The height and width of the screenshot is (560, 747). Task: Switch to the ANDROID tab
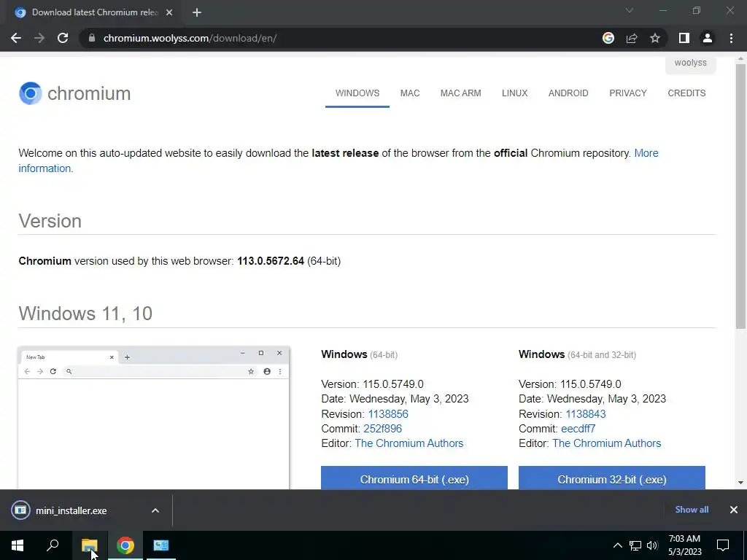tap(568, 93)
